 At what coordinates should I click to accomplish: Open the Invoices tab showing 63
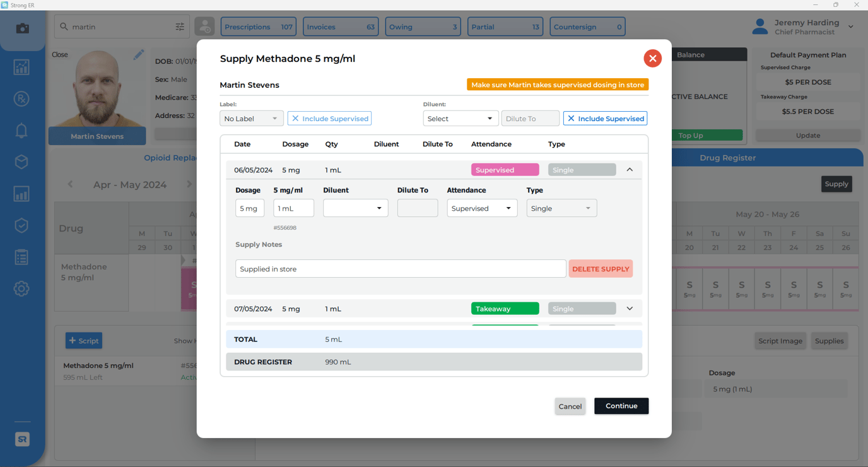click(341, 27)
